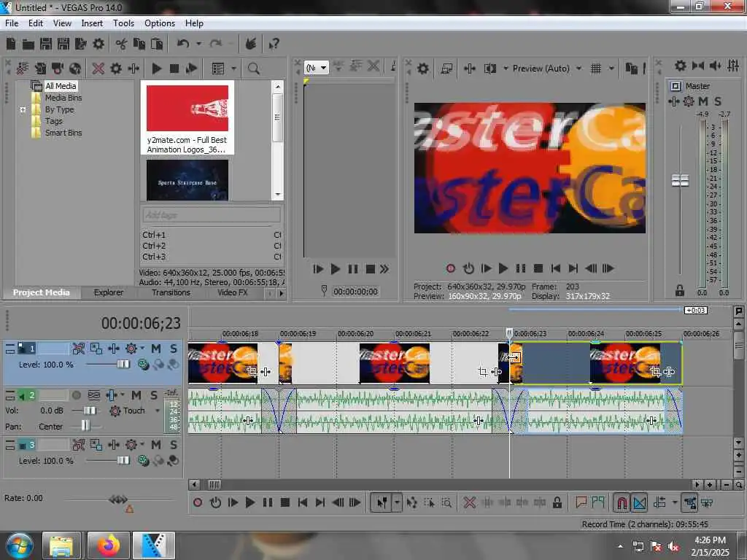
Task: Click the Project Media search magnifier icon
Action: point(253,69)
